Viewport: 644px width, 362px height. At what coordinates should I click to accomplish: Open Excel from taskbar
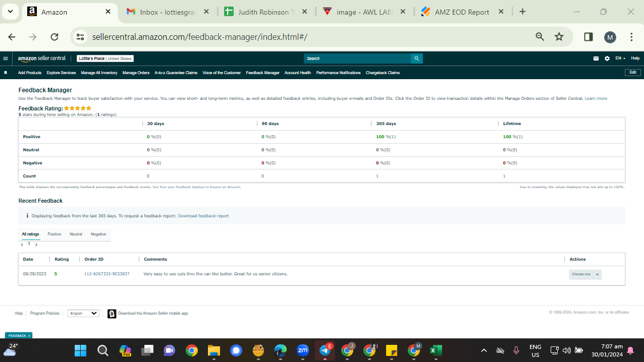pos(436,350)
